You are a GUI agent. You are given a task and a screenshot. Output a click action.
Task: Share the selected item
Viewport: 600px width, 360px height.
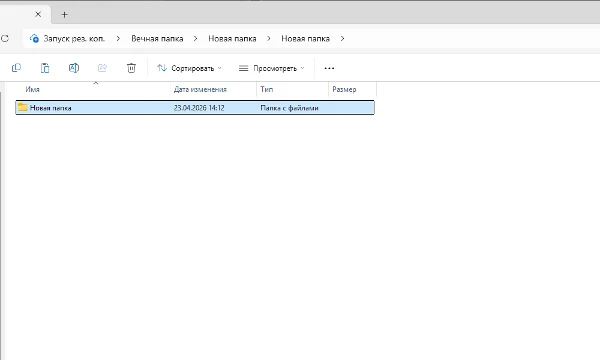point(102,68)
